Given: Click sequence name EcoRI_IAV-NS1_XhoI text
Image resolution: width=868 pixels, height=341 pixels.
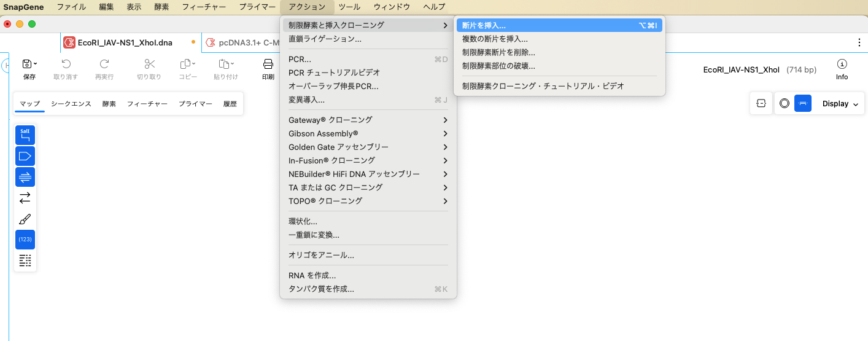Looking at the screenshot, I should pyautogui.click(x=742, y=70).
